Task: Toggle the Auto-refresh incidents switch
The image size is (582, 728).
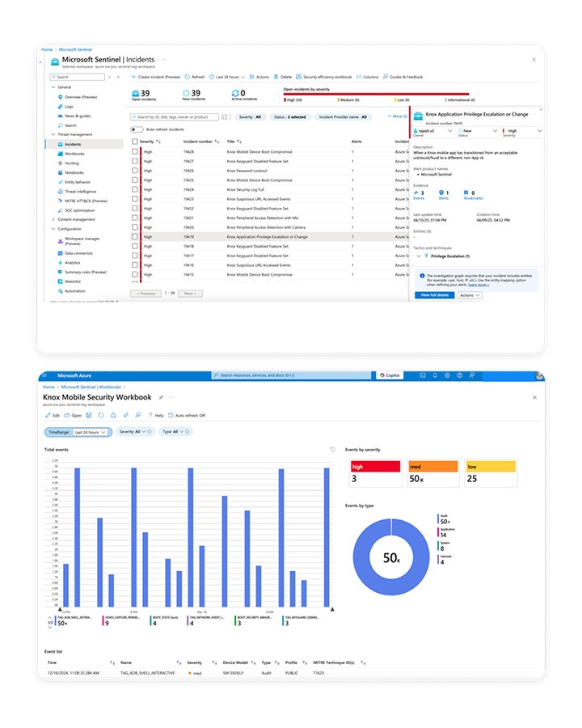Action: pos(137,129)
